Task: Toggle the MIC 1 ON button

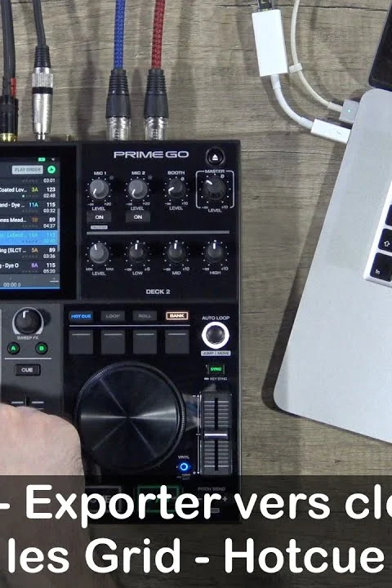Action: pos(99,217)
